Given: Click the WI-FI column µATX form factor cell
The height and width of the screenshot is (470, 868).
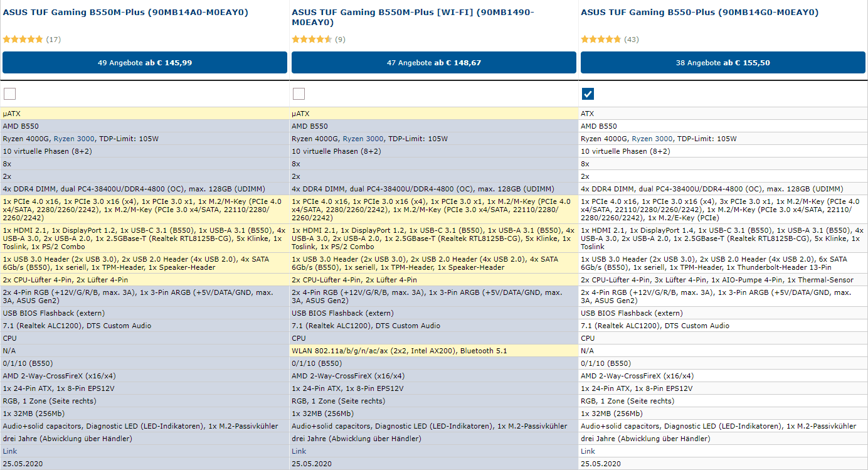Looking at the screenshot, I should point(434,114).
